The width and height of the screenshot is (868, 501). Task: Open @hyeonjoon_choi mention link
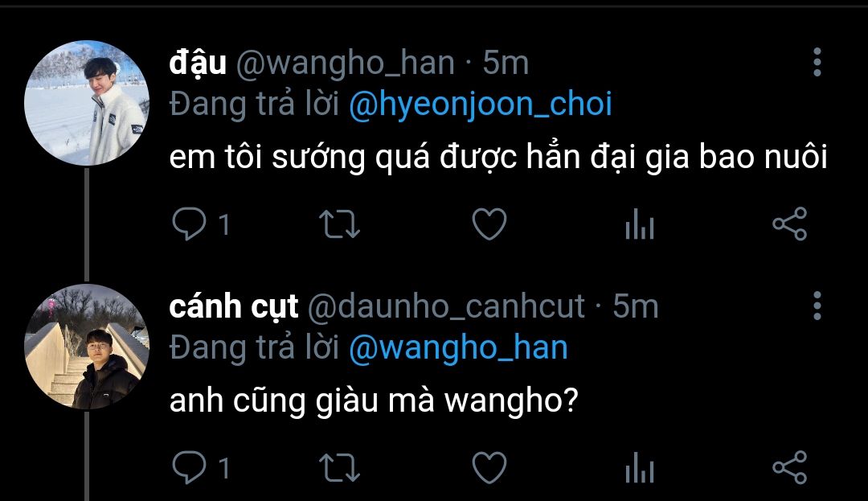(x=481, y=105)
